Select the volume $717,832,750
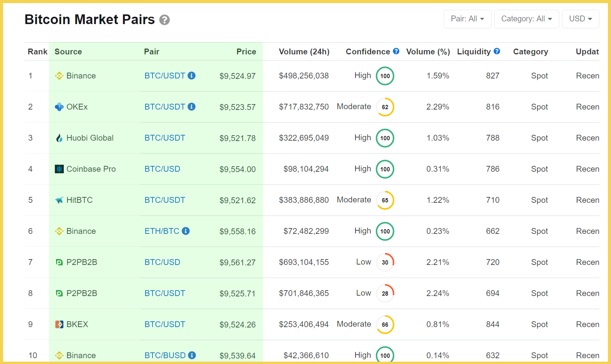The width and height of the screenshot is (611, 364). coord(304,107)
